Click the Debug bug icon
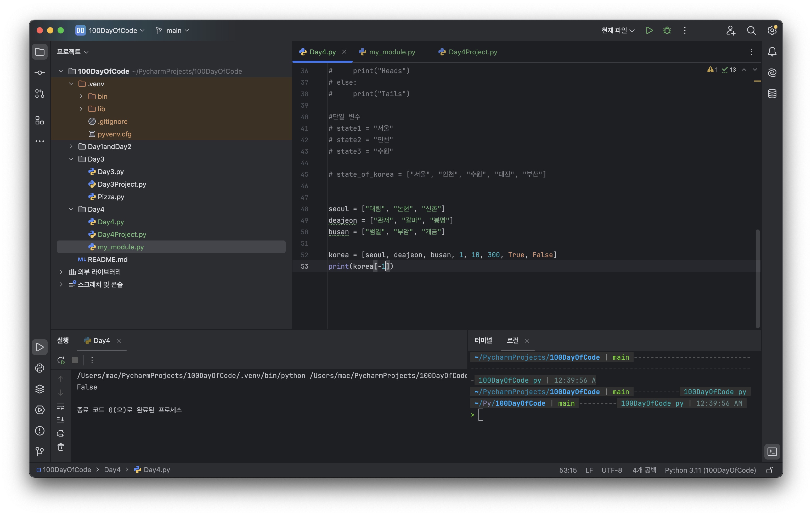Viewport: 812px width, 516px height. tap(667, 30)
